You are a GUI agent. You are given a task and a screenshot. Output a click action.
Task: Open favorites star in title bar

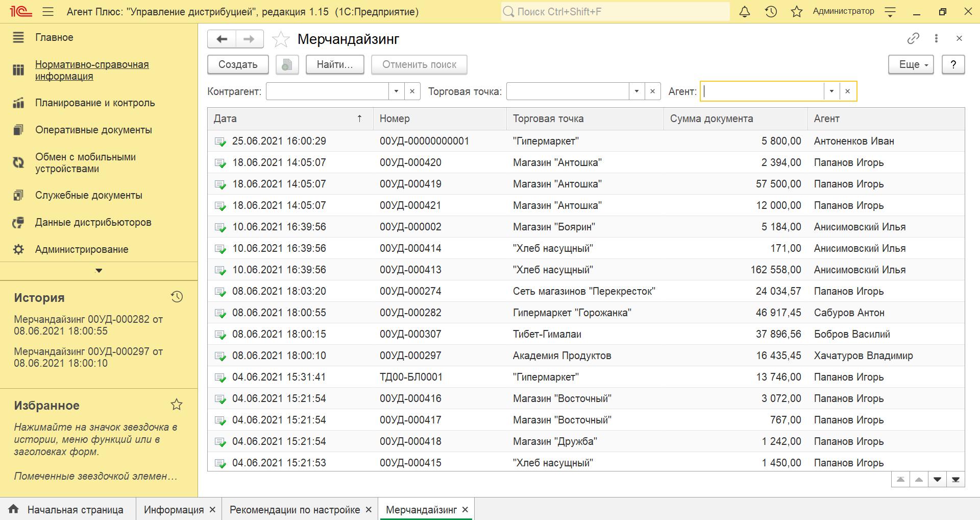pyautogui.click(x=796, y=11)
